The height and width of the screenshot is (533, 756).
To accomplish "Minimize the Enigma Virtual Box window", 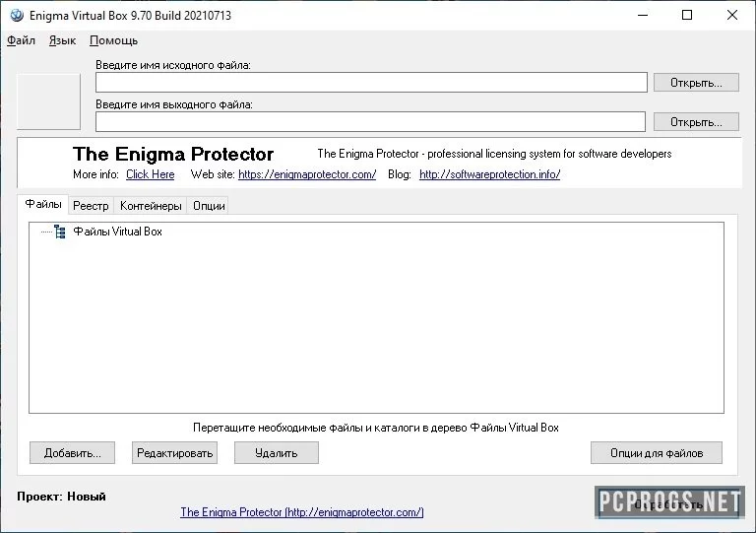I will coord(643,15).
